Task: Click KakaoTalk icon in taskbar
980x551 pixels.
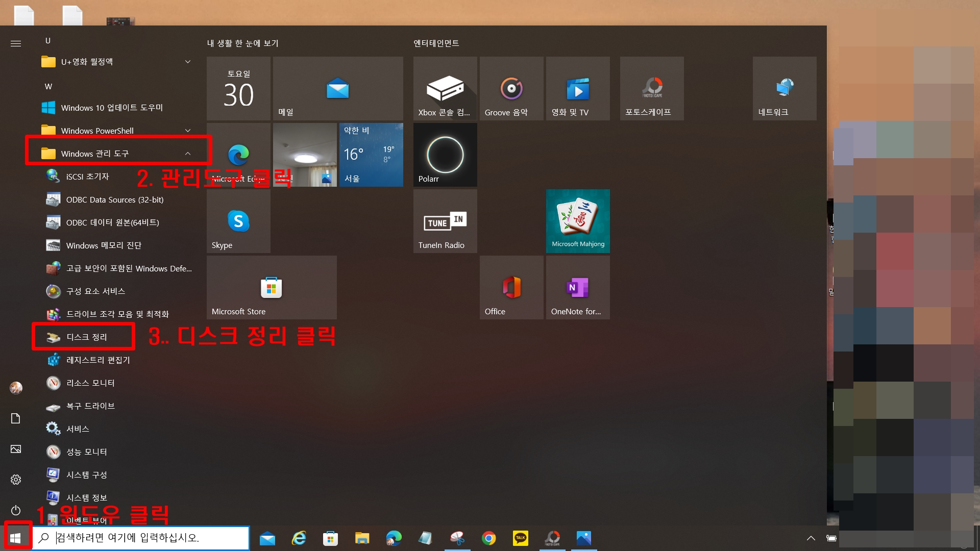Action: coord(520,538)
